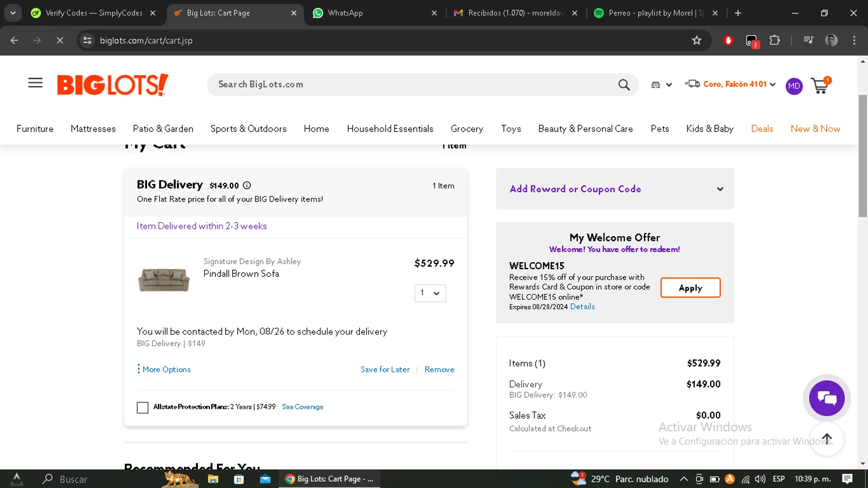Open the More Options menu
The image size is (868, 488).
point(164,369)
